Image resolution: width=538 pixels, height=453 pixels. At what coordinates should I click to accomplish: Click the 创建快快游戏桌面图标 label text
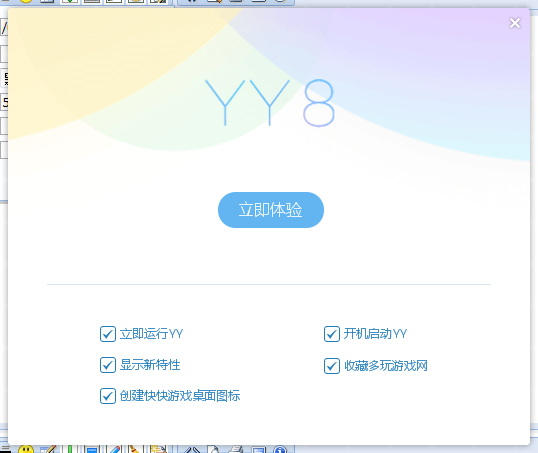pos(180,396)
